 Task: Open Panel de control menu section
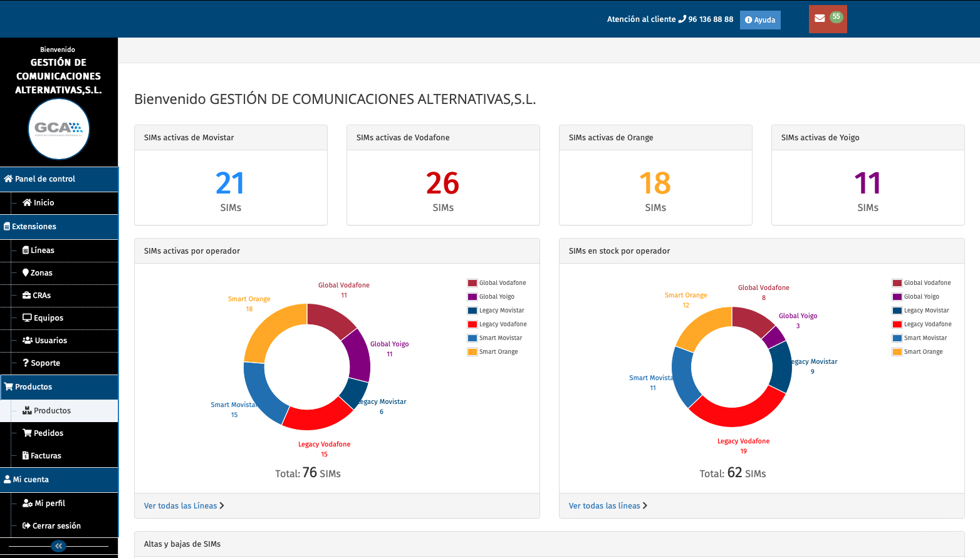(x=59, y=179)
